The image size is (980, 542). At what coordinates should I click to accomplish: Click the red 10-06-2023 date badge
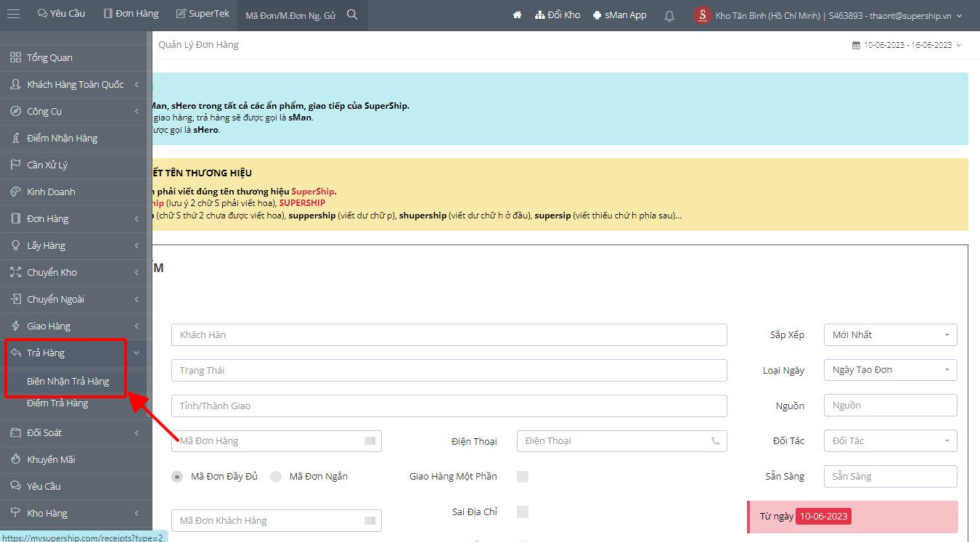[x=823, y=517]
